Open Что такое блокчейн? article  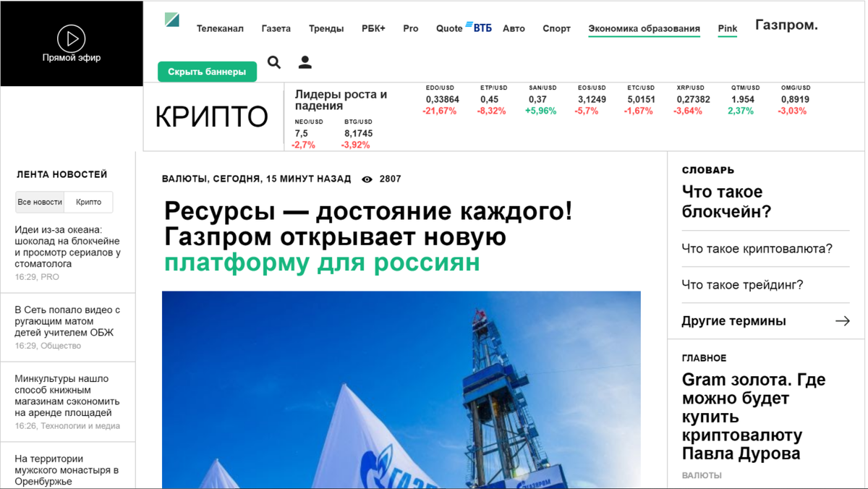pyautogui.click(x=727, y=202)
